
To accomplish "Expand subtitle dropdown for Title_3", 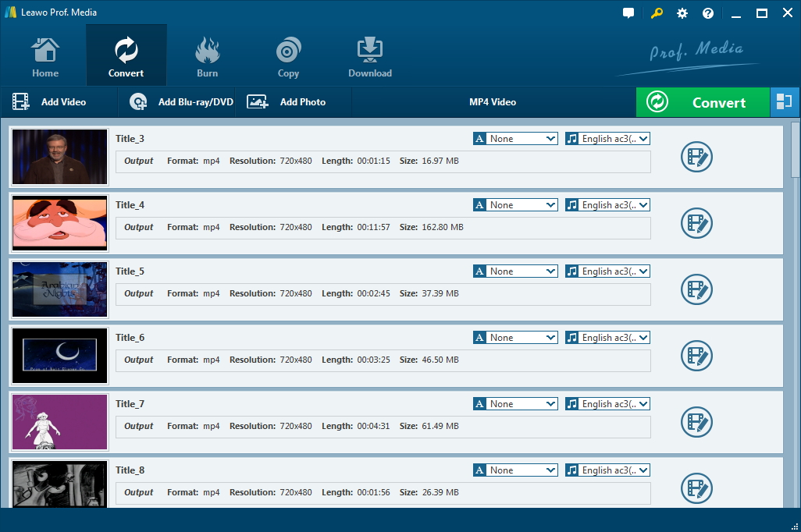I will (x=515, y=139).
